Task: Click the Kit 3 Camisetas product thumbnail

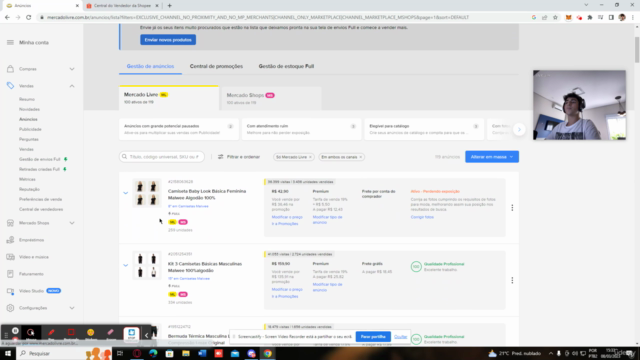Action: pos(147,266)
